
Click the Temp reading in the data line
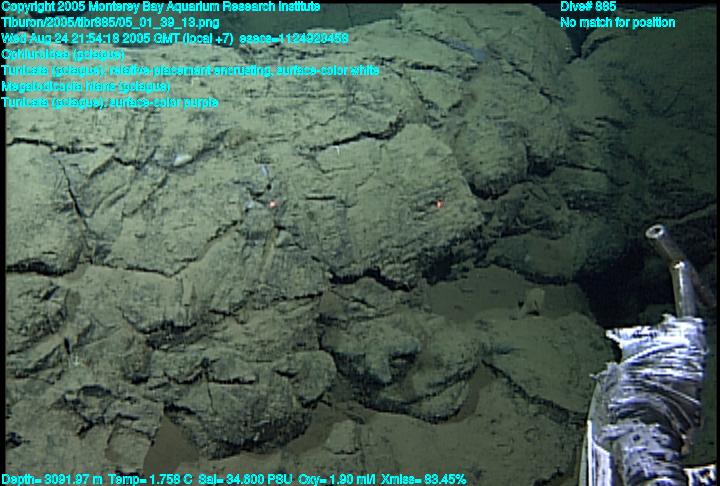click(150, 479)
